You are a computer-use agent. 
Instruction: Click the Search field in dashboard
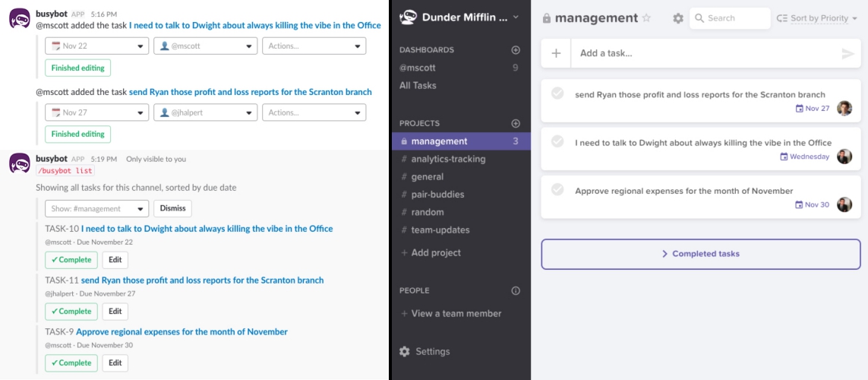730,18
